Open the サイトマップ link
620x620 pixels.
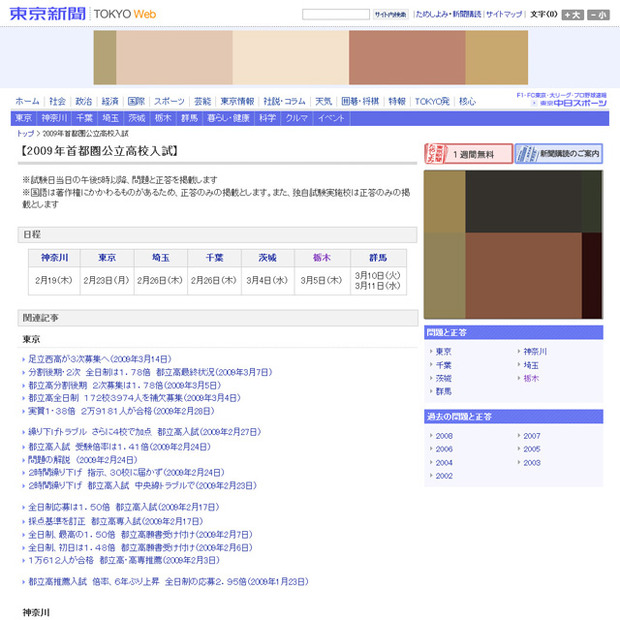[x=504, y=14]
